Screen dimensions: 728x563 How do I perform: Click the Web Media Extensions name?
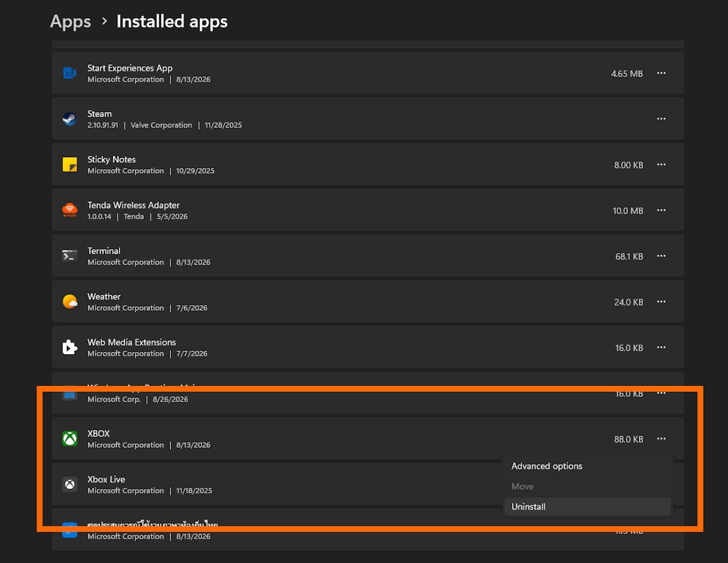[132, 342]
